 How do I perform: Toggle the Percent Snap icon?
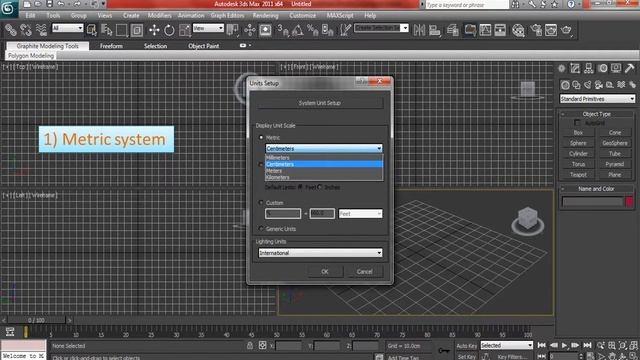click(313, 30)
